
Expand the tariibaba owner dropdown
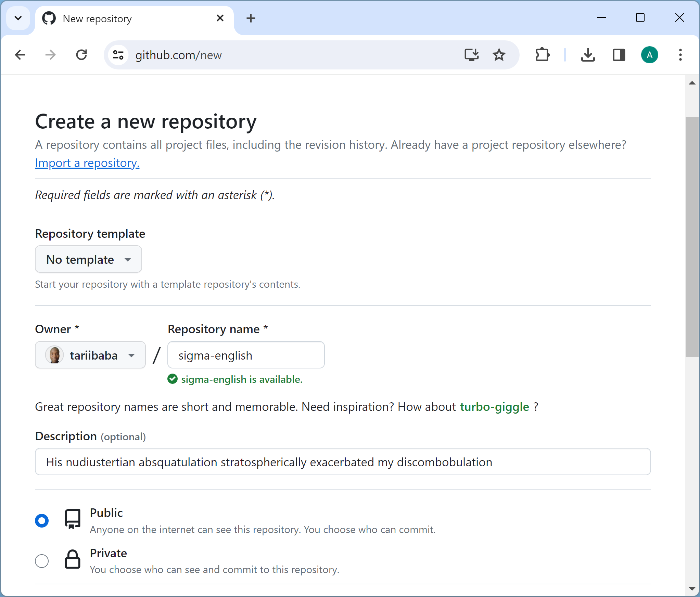90,355
